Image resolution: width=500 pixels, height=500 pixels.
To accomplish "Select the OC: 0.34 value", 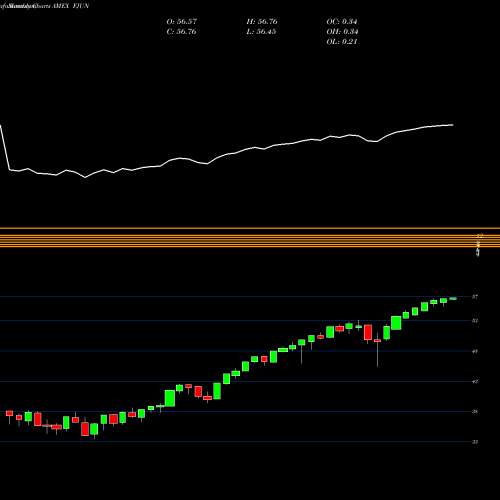I will point(342,22).
